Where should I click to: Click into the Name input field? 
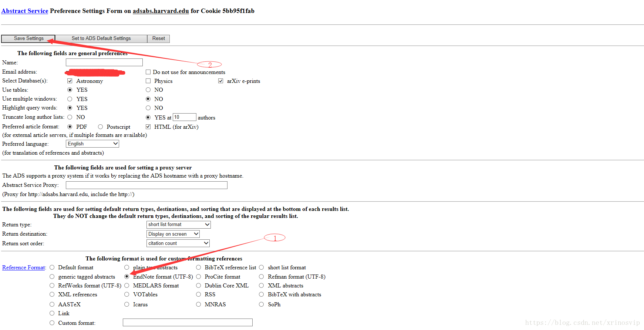(x=104, y=63)
